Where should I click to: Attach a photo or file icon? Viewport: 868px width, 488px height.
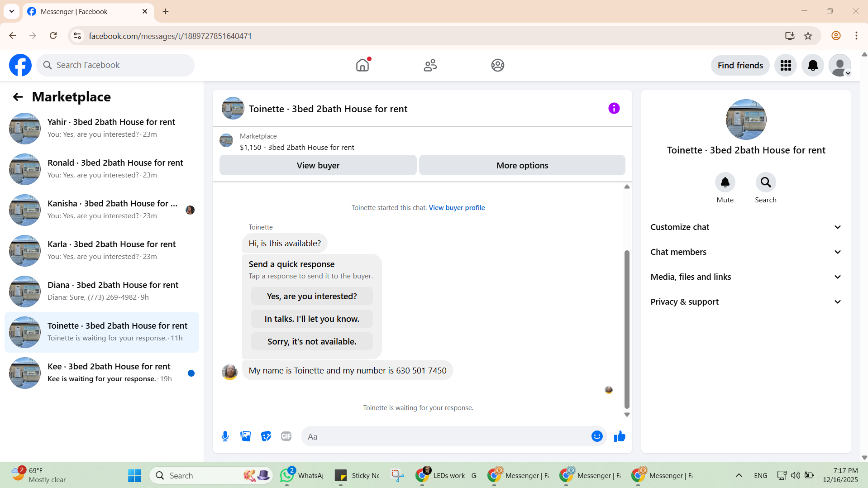(x=246, y=436)
